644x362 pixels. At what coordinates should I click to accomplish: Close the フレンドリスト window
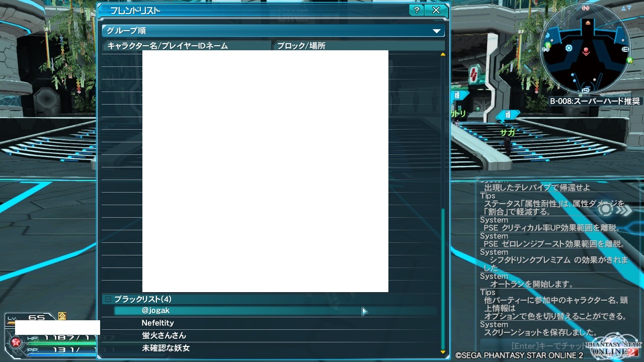[x=436, y=10]
